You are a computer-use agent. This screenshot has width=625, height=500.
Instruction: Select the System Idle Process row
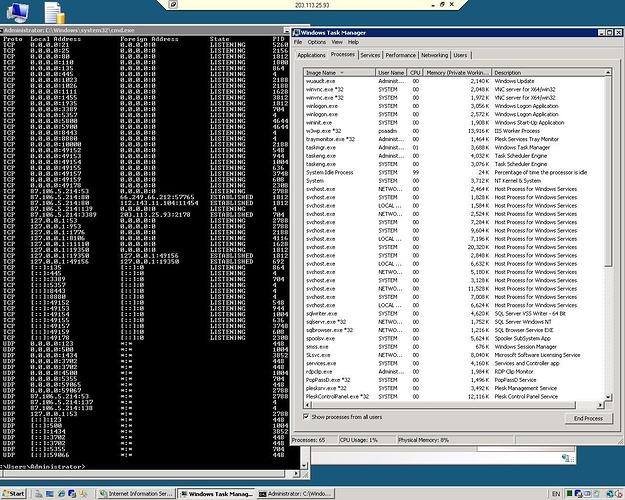[x=454, y=172]
